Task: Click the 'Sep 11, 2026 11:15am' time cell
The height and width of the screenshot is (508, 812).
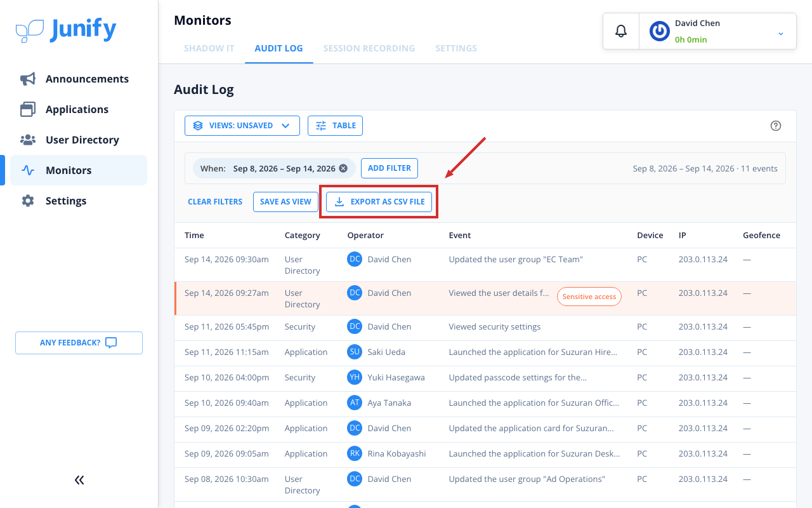Action: tap(226, 352)
